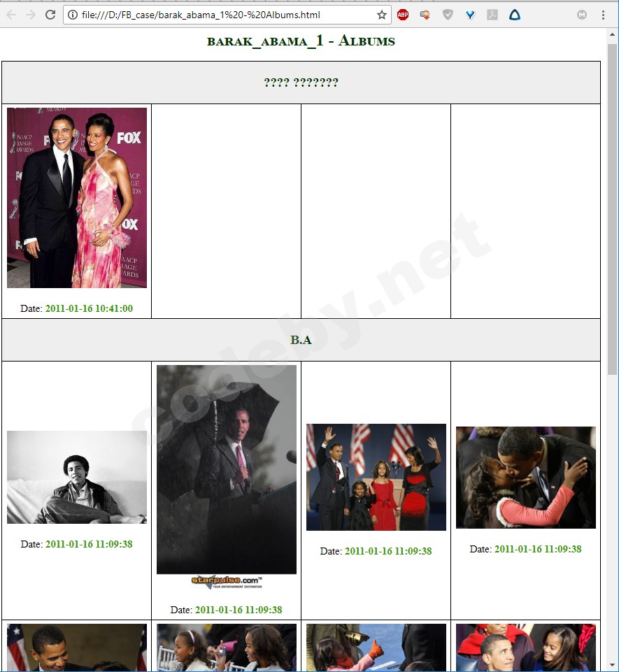619x672 pixels.
Task: Open the umbrella-in-rain photo
Action: pyautogui.click(x=227, y=469)
